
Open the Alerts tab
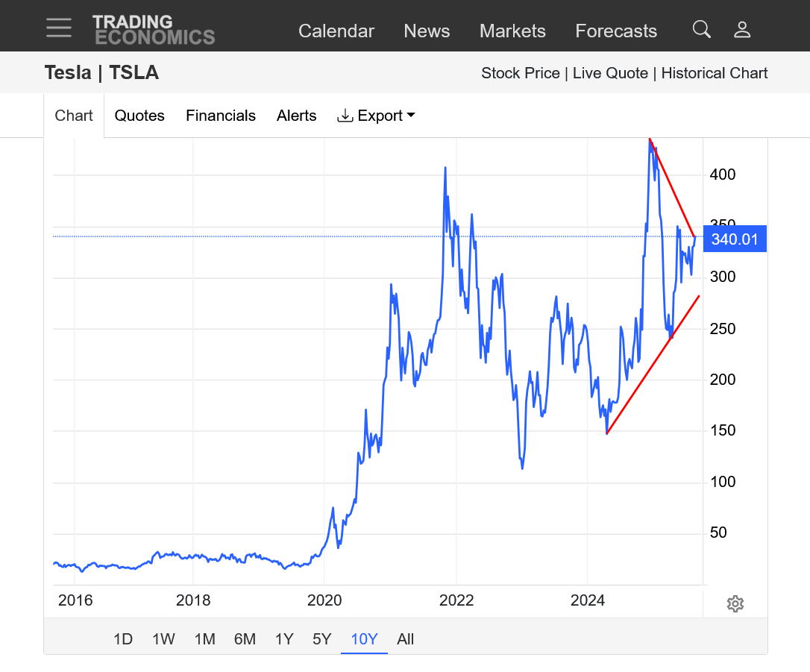(x=297, y=116)
